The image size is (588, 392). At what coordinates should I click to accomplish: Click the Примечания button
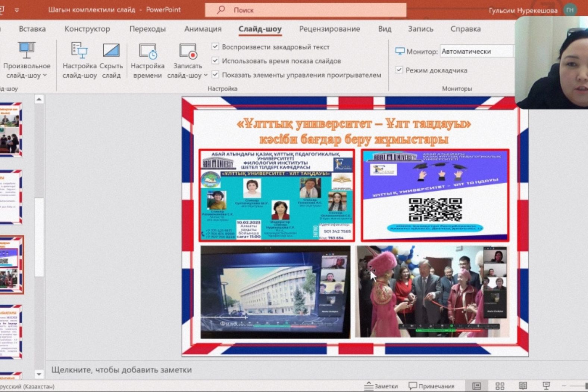point(432,386)
